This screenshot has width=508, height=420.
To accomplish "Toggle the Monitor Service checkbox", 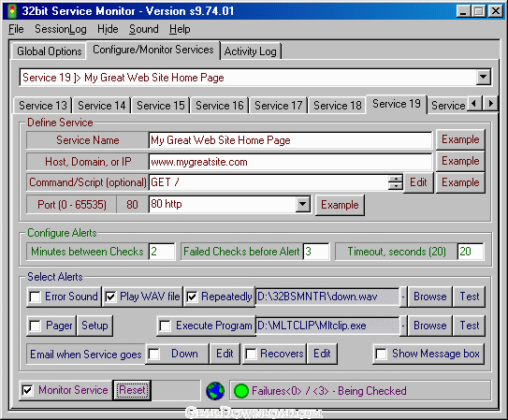I will pyautogui.click(x=27, y=390).
